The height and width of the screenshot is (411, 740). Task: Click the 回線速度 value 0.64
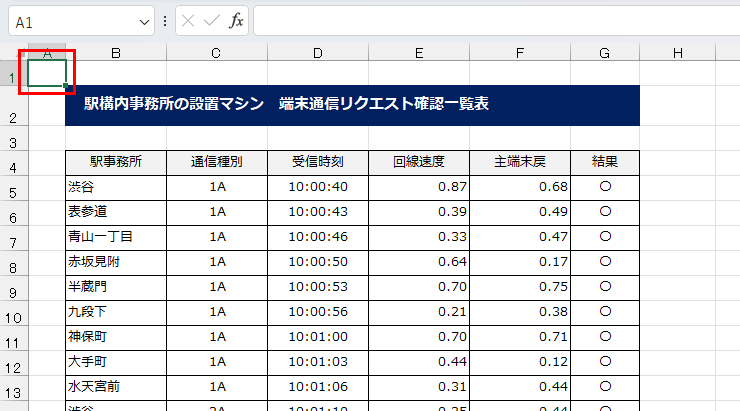point(419,262)
